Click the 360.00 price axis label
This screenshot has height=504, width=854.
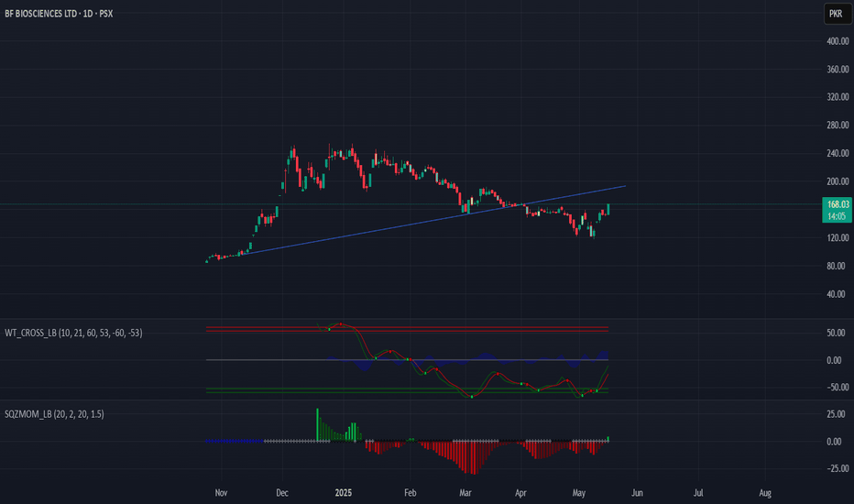[x=838, y=70]
